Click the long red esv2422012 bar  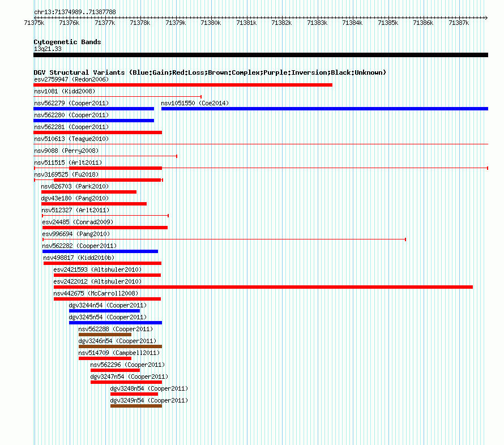[x=263, y=287]
